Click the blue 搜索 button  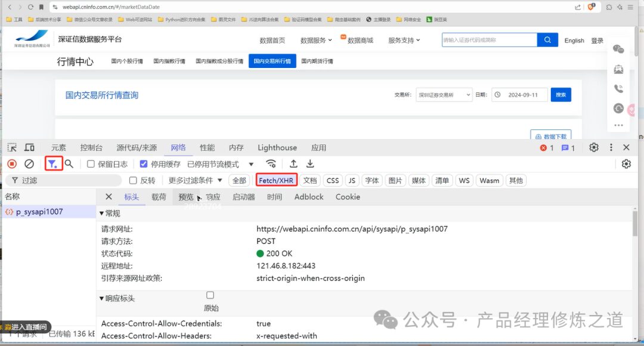(x=561, y=94)
